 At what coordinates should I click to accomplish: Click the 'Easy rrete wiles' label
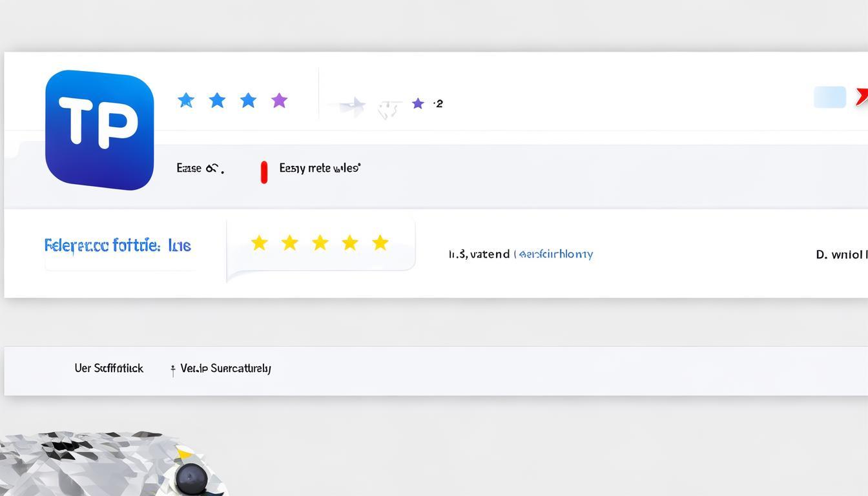click(x=320, y=168)
